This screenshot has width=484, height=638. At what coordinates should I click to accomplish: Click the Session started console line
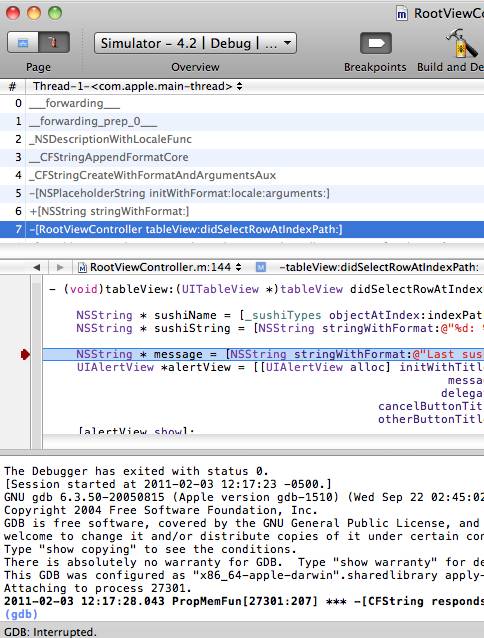tap(168, 484)
